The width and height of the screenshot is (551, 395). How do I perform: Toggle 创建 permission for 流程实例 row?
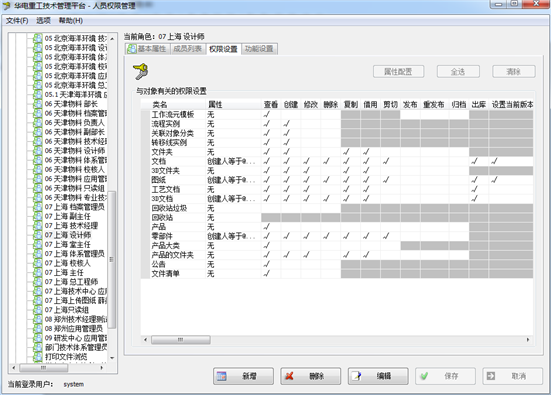coord(287,123)
